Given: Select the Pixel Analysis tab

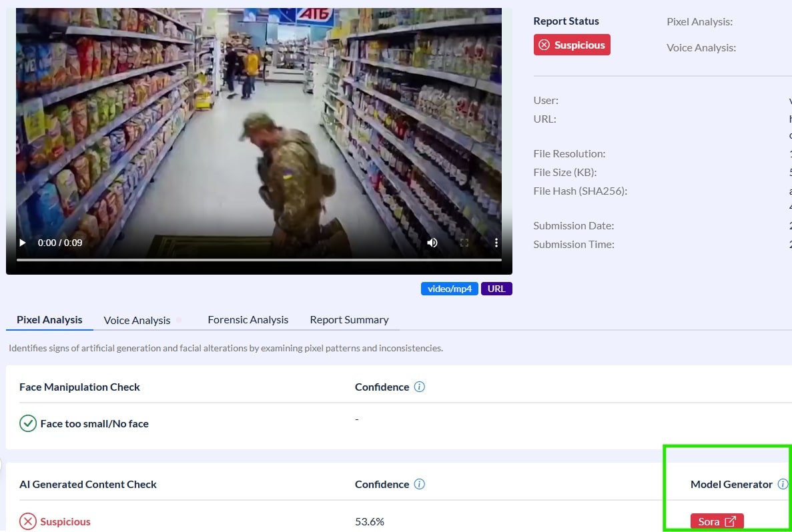Looking at the screenshot, I should tap(49, 320).
